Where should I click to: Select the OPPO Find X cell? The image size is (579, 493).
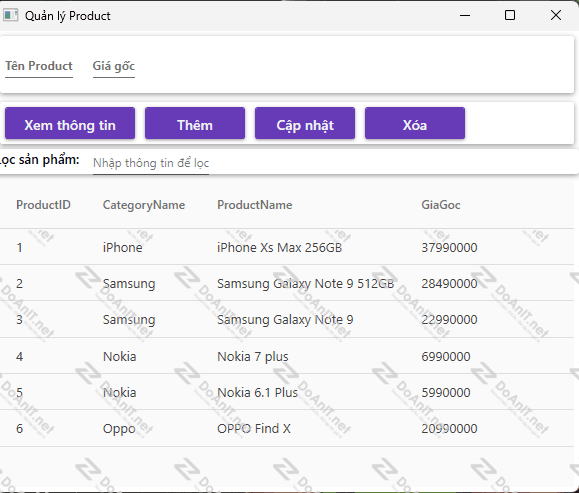click(x=254, y=429)
